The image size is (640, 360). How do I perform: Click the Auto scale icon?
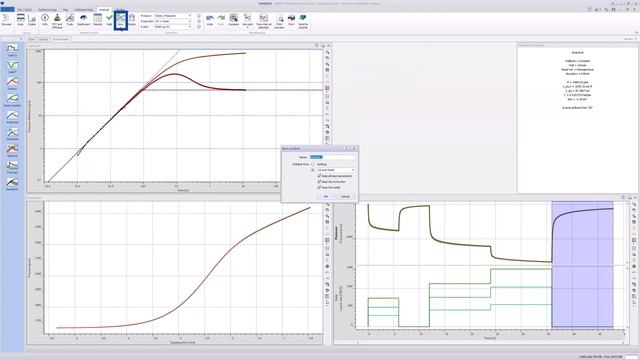[20, 19]
